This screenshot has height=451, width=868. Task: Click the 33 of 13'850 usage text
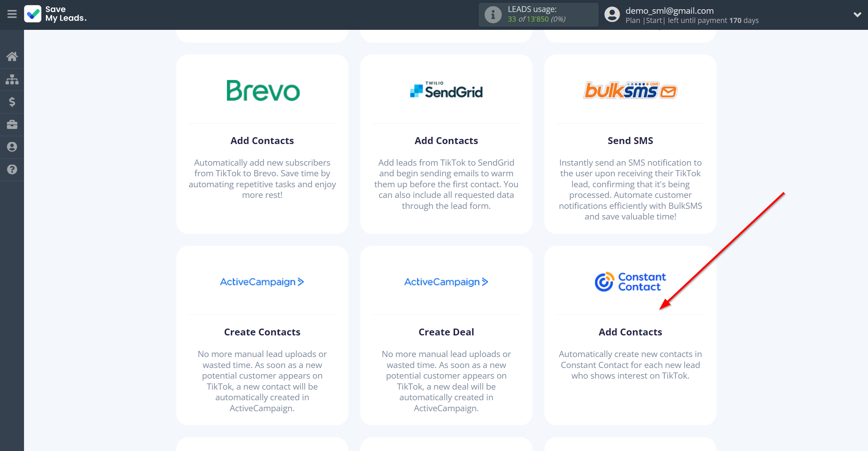pyautogui.click(x=537, y=19)
